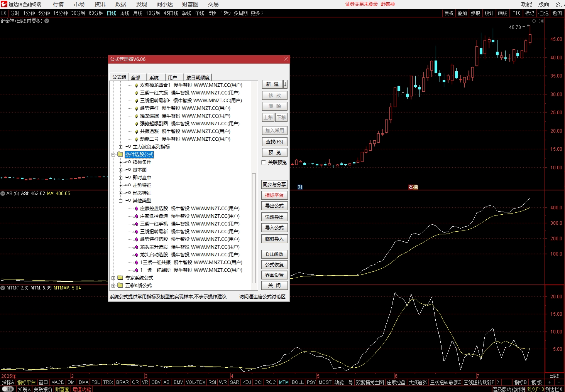Expand the 专家系统公式 folder

tap(113, 278)
